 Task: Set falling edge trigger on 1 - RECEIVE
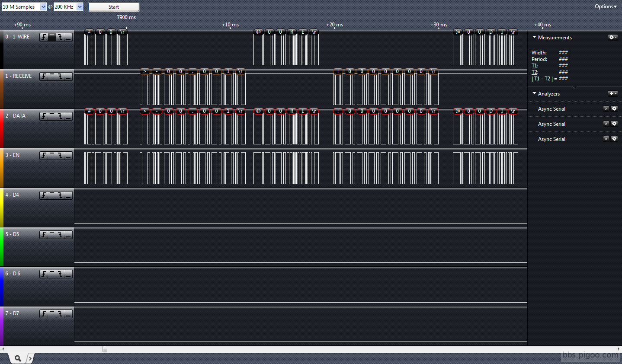(x=60, y=77)
